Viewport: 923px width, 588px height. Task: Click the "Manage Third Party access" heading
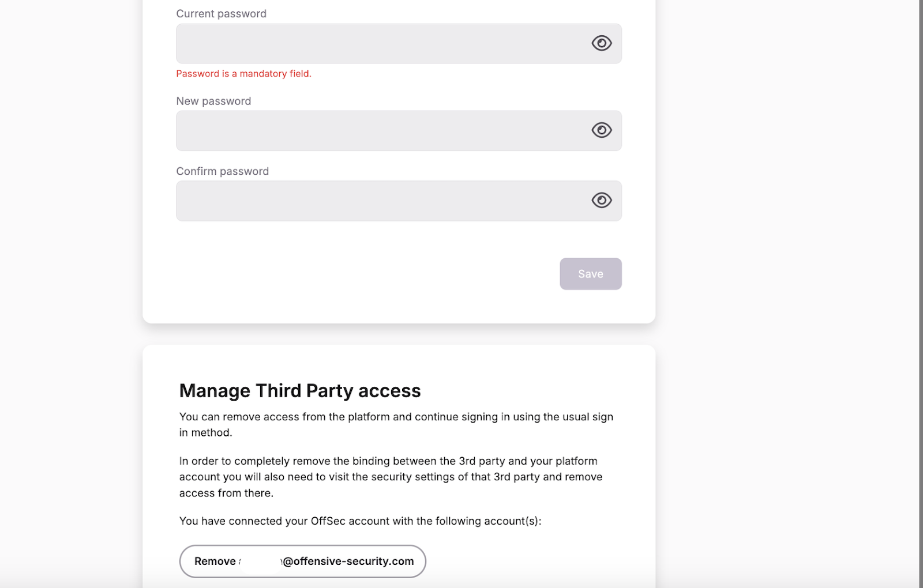[x=300, y=391]
